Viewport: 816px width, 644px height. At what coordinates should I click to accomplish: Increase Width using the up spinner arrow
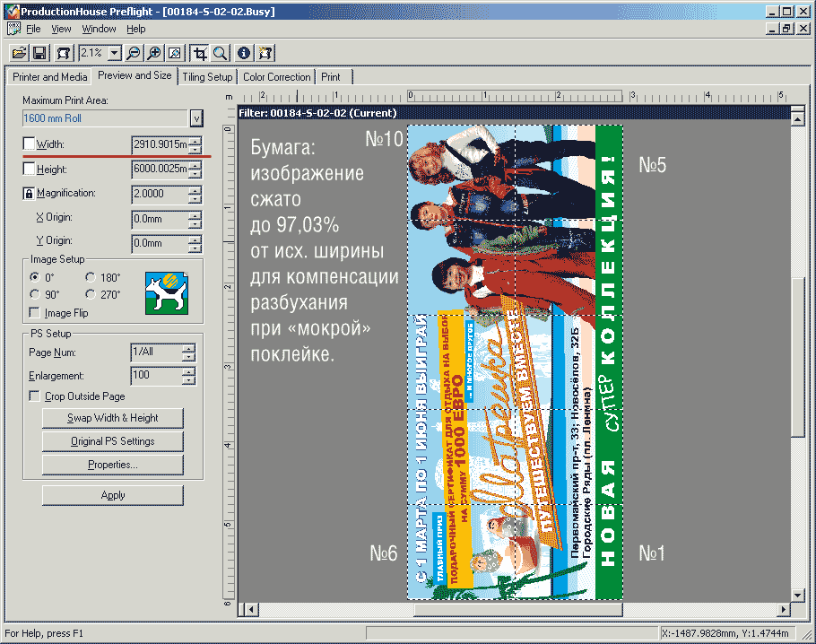click(195, 141)
